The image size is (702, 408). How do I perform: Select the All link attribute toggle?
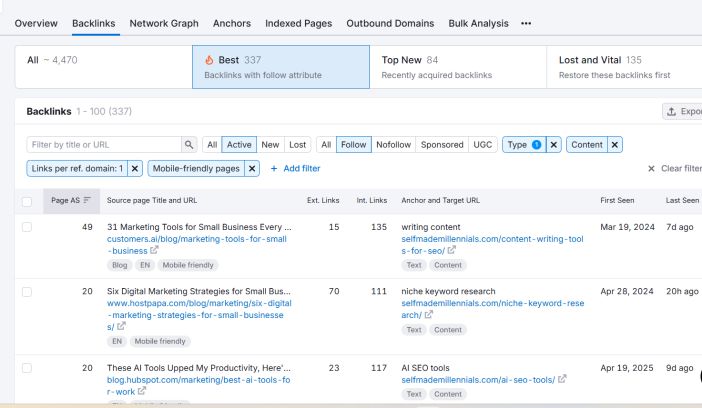click(326, 145)
